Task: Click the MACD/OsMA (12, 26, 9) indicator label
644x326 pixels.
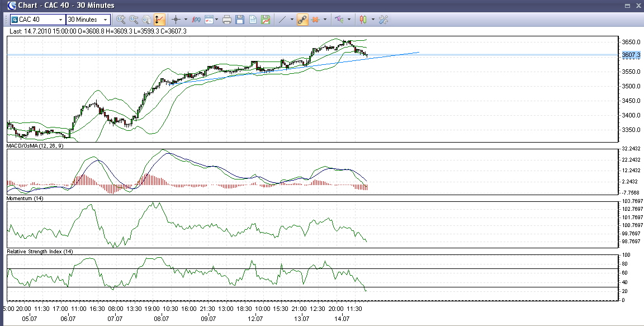Action: tap(35, 145)
